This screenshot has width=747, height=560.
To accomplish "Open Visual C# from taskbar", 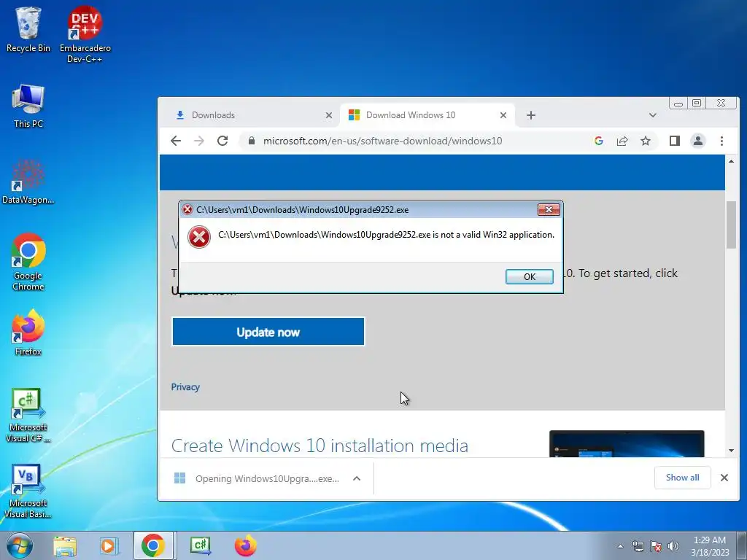I will [201, 545].
